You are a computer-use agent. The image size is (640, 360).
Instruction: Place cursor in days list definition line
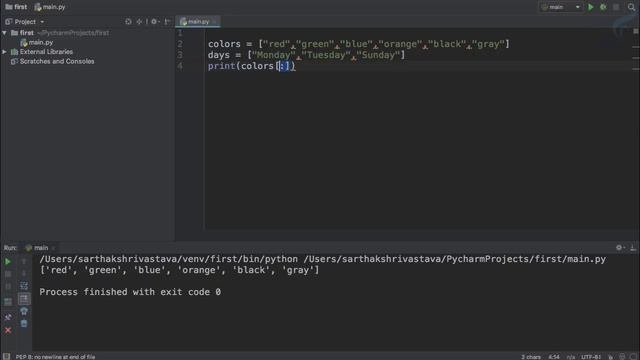306,55
